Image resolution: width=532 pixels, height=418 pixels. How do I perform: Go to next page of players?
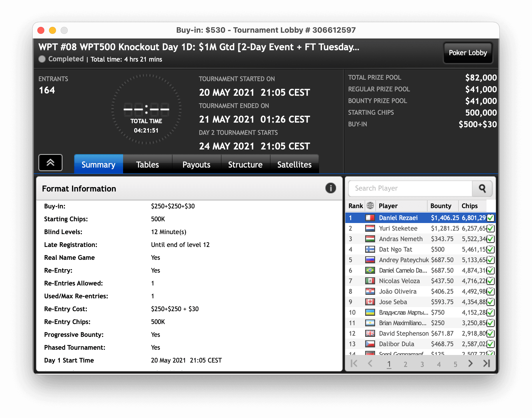[470, 363]
